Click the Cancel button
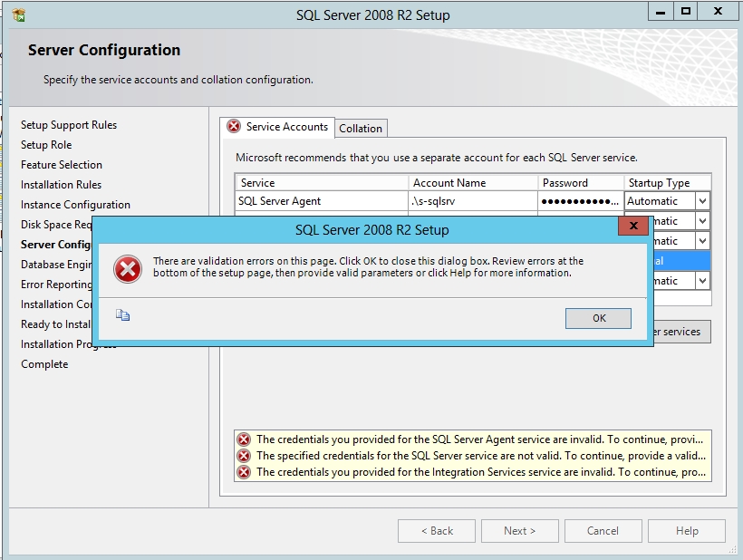This screenshot has height=560, width=743. click(603, 531)
